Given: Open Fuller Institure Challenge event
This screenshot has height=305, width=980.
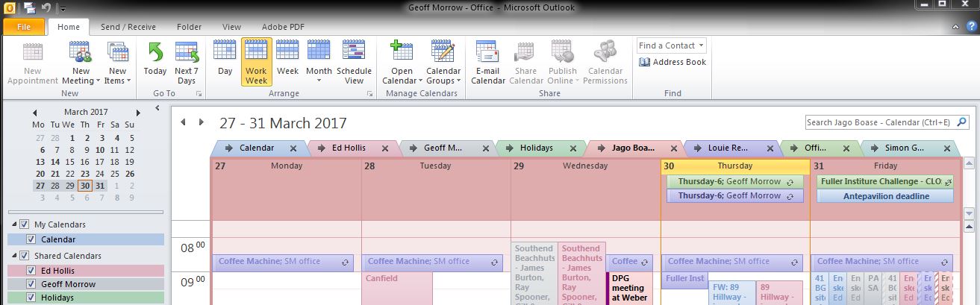Looking at the screenshot, I should 885,181.
